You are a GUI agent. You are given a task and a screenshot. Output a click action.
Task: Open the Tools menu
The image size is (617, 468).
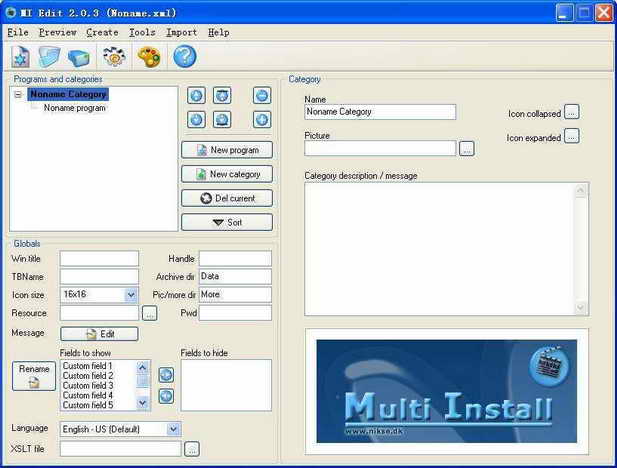click(142, 32)
